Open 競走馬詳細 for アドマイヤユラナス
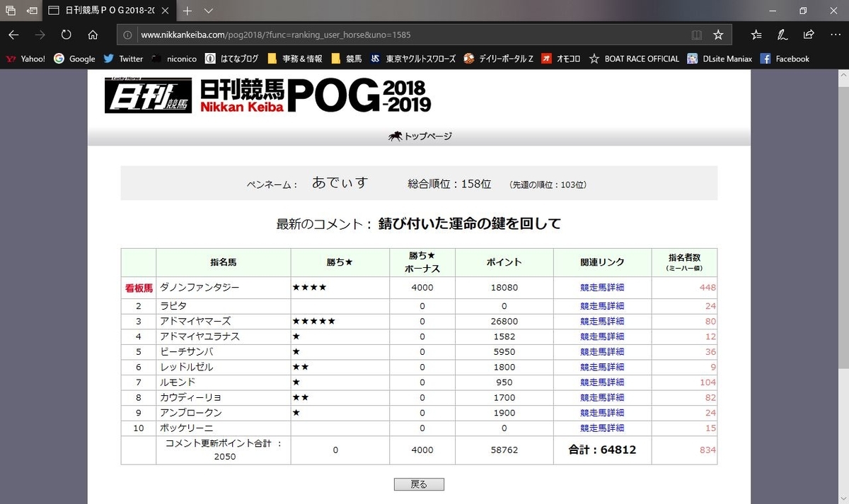The image size is (849, 504). pos(602,336)
